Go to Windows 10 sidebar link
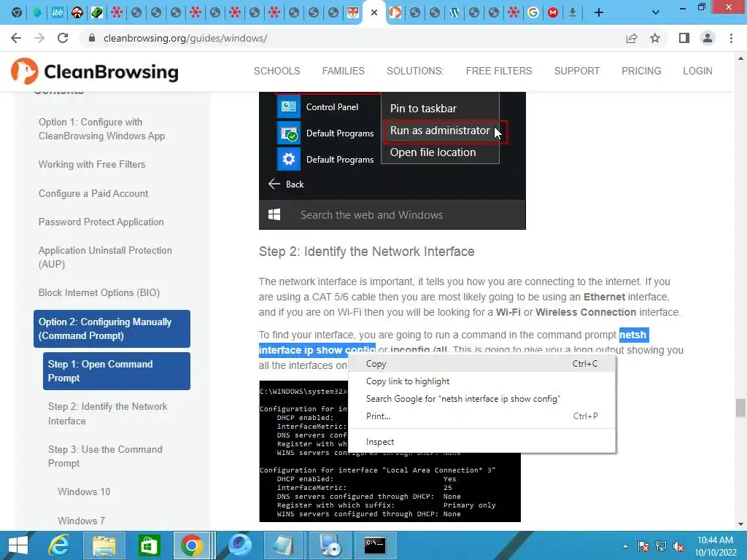The image size is (747, 560). [84, 492]
